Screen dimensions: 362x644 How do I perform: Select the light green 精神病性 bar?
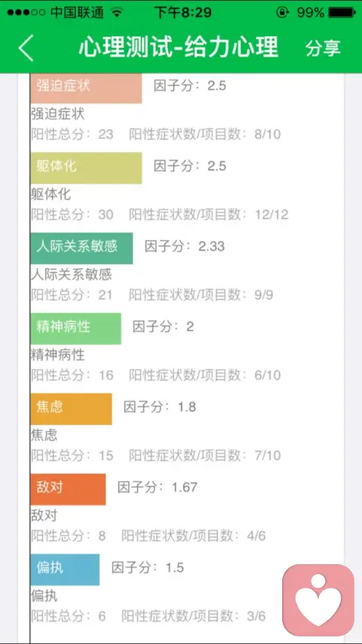coord(75,328)
